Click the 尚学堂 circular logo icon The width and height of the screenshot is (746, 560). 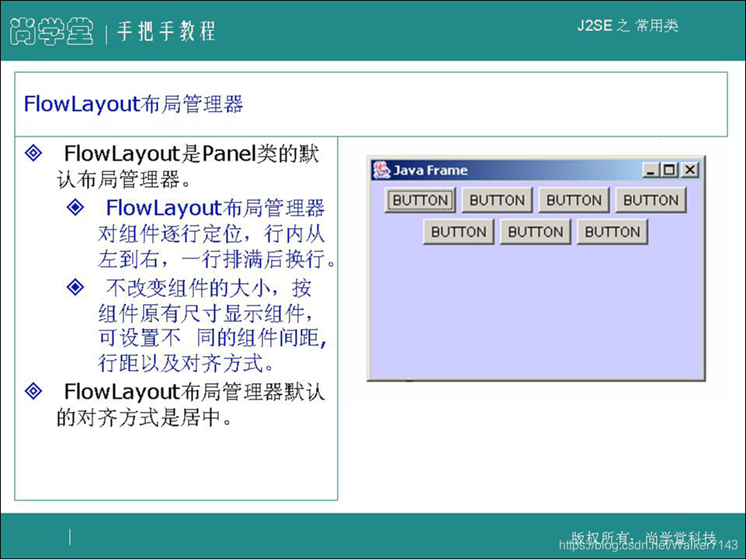point(50,29)
